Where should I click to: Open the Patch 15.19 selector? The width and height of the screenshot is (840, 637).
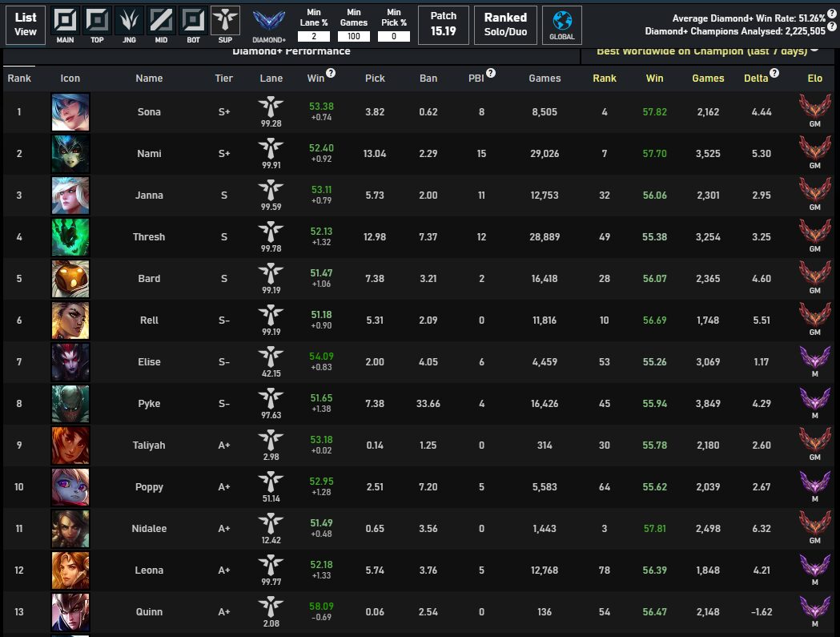(443, 25)
